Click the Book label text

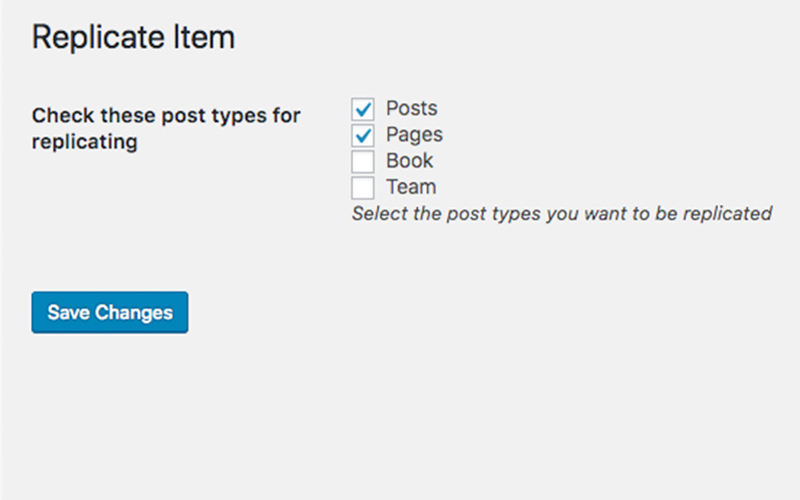410,161
